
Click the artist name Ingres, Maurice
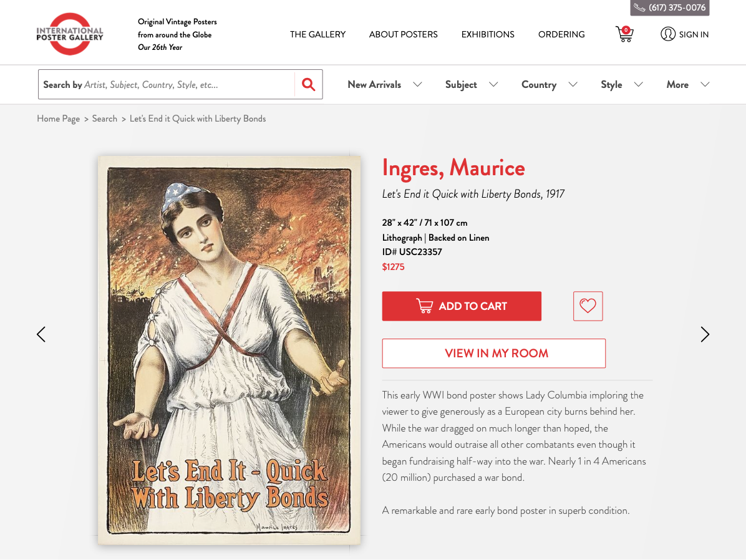tap(453, 168)
